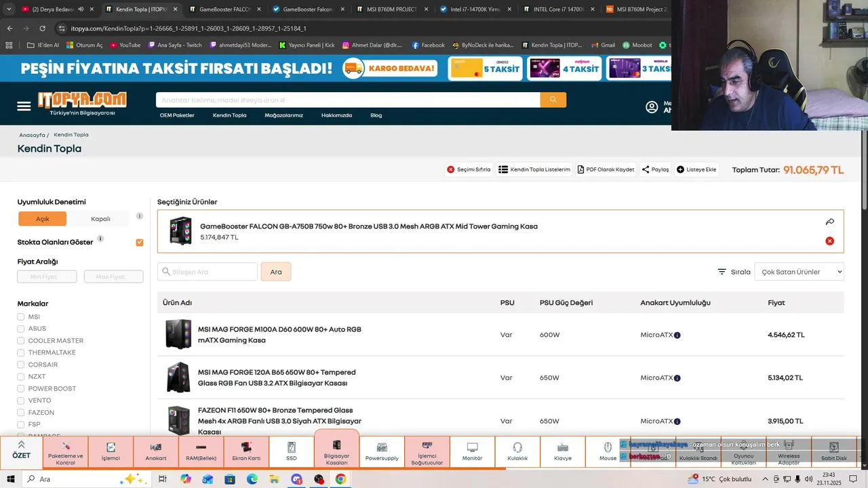The width and height of the screenshot is (868, 488).
Task: Switch to MSI B760M PROJECT browser tab
Action: point(392,9)
